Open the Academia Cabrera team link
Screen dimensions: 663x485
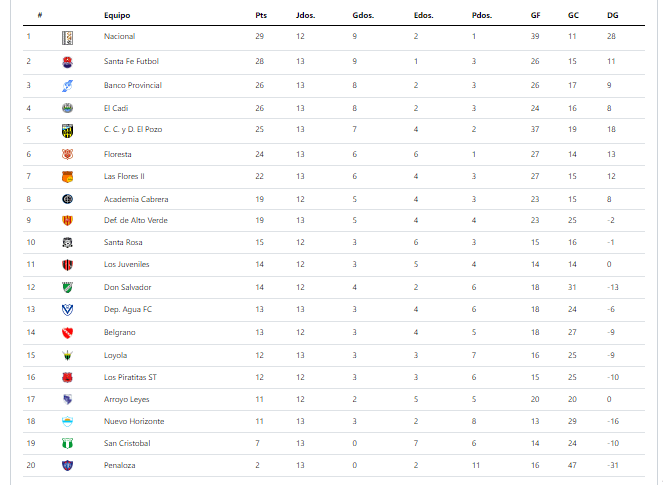click(x=136, y=199)
